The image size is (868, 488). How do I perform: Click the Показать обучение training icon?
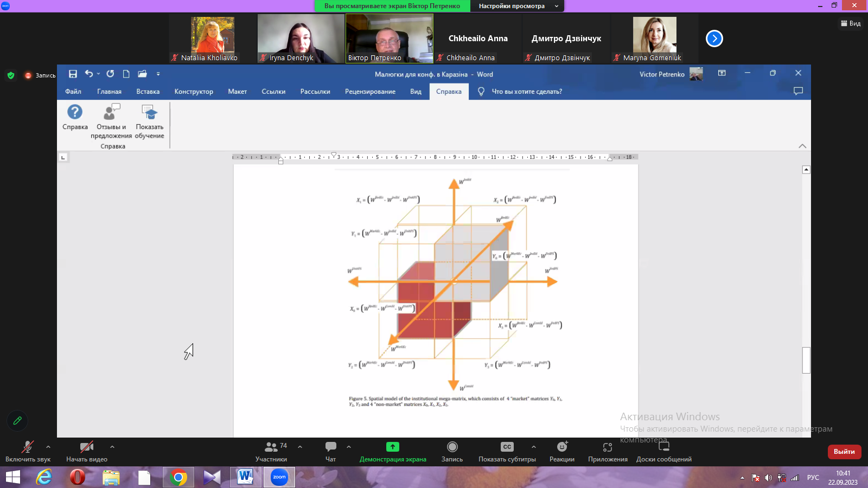pyautogui.click(x=149, y=112)
